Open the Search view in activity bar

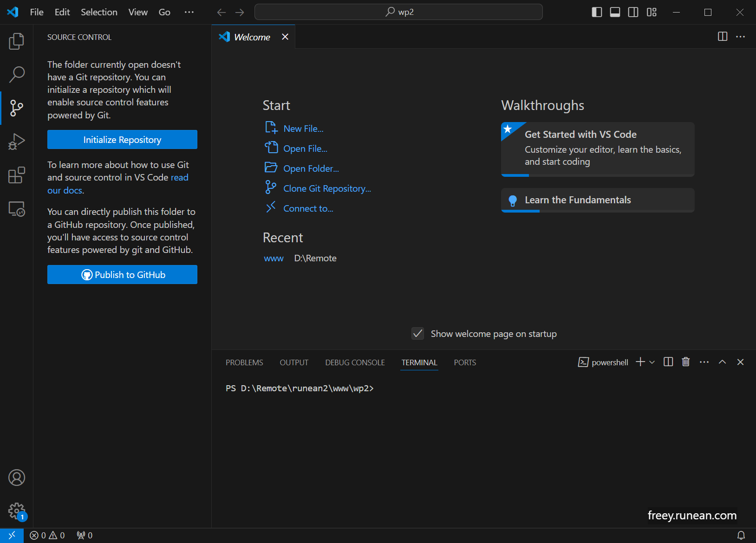coord(17,74)
